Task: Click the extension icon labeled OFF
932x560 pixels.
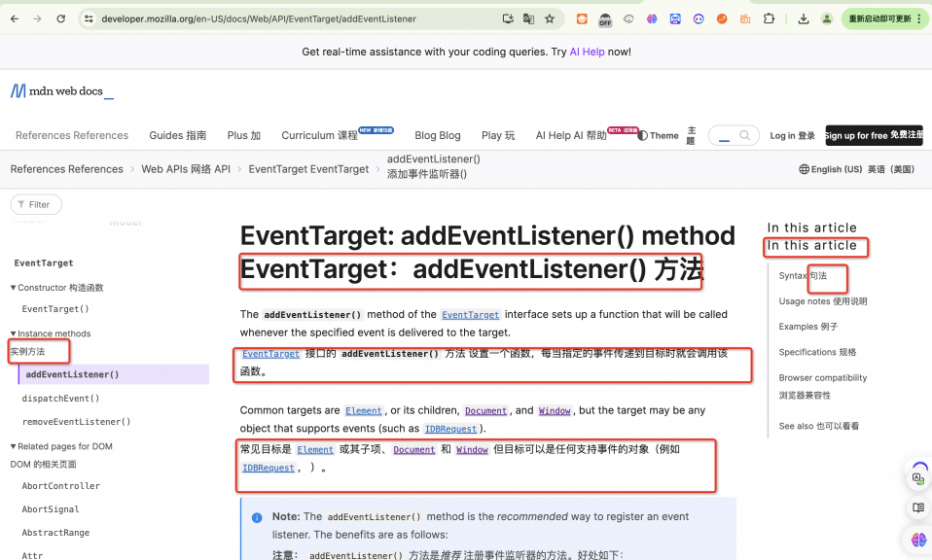Action: coord(605,19)
